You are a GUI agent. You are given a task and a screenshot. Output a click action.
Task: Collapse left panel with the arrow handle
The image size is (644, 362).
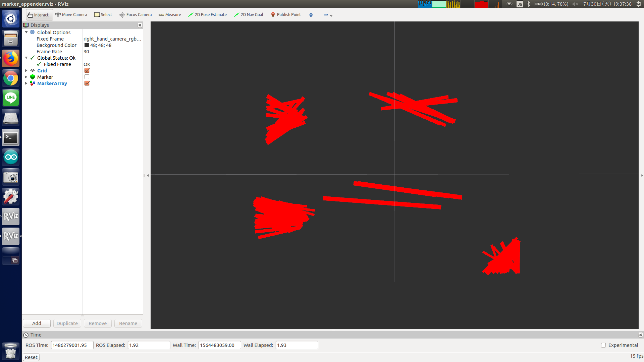(148, 175)
